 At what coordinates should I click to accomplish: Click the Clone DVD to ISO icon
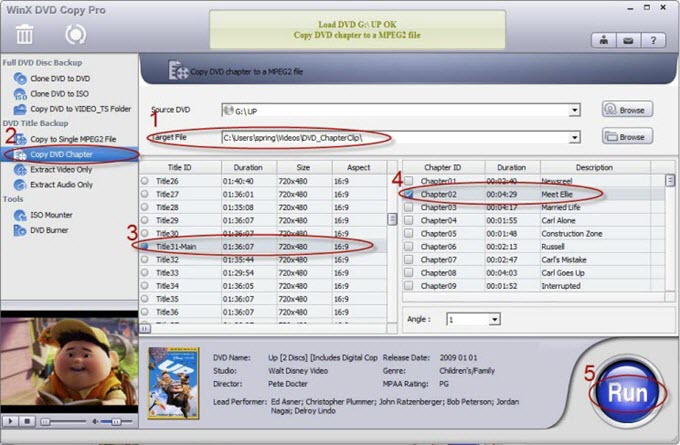point(20,94)
